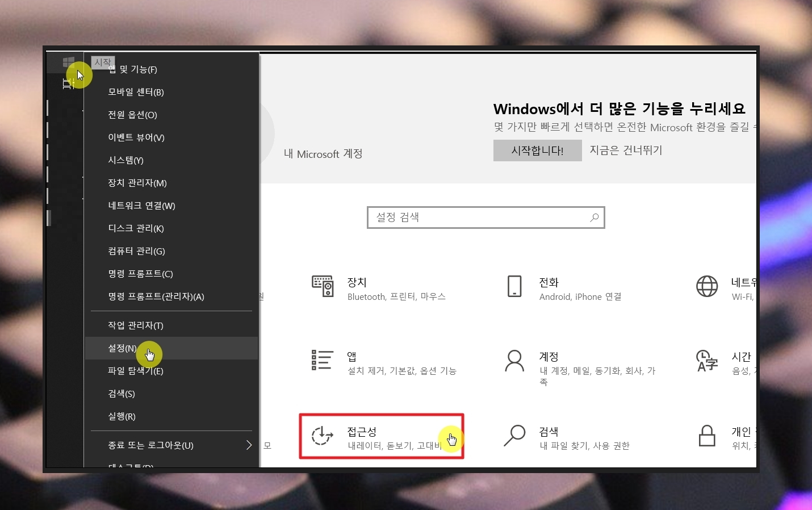Click the Windows Start logo icon
Viewport: 812px width, 510px height.
point(69,62)
